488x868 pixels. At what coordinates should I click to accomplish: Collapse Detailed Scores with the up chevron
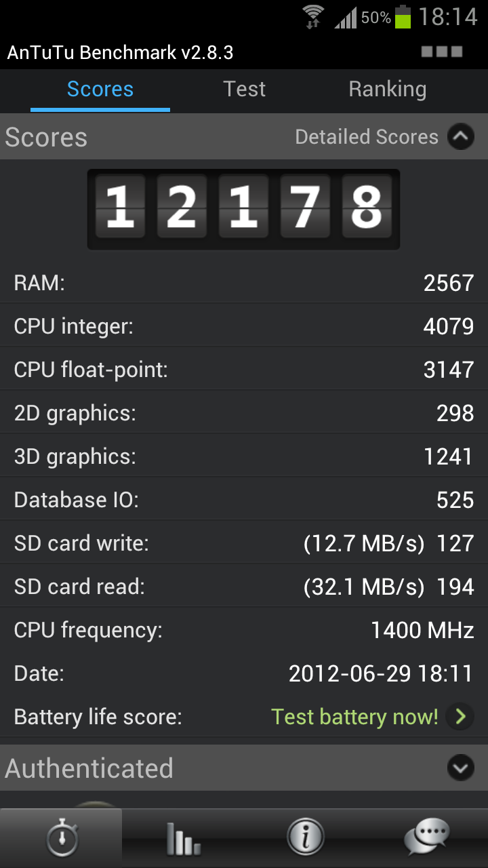click(x=461, y=137)
